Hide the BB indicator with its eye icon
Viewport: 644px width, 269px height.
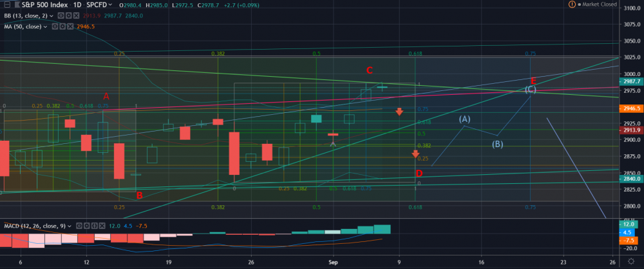60,15
